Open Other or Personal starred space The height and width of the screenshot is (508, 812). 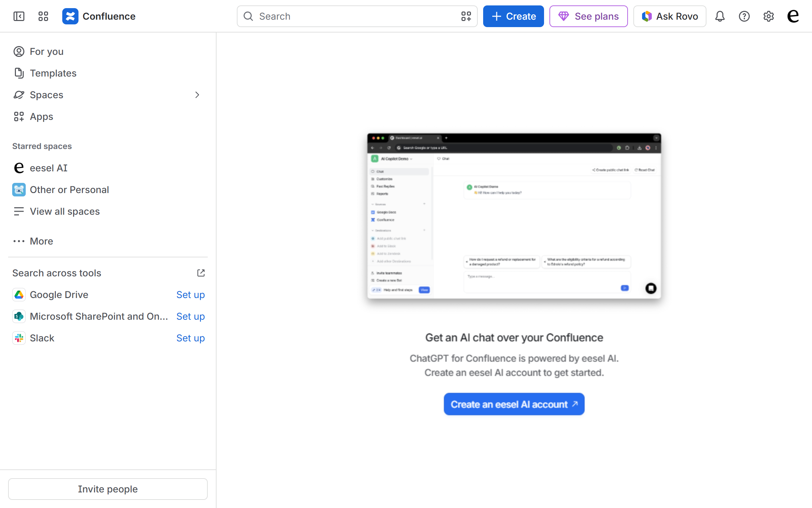pyautogui.click(x=108, y=190)
